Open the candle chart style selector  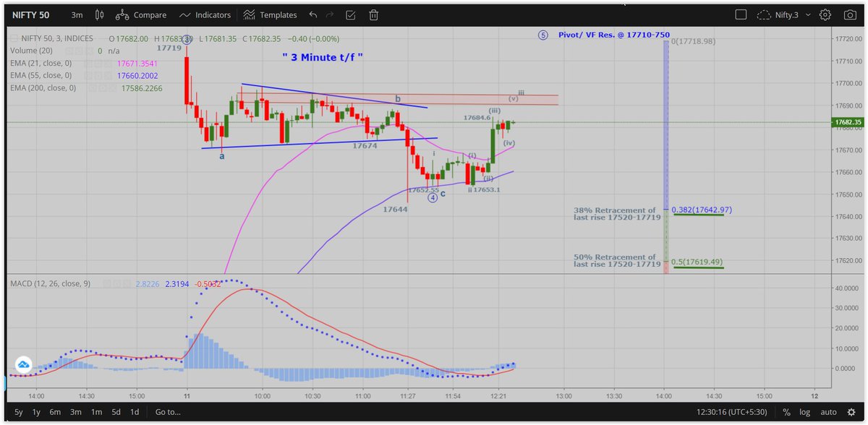pos(99,14)
